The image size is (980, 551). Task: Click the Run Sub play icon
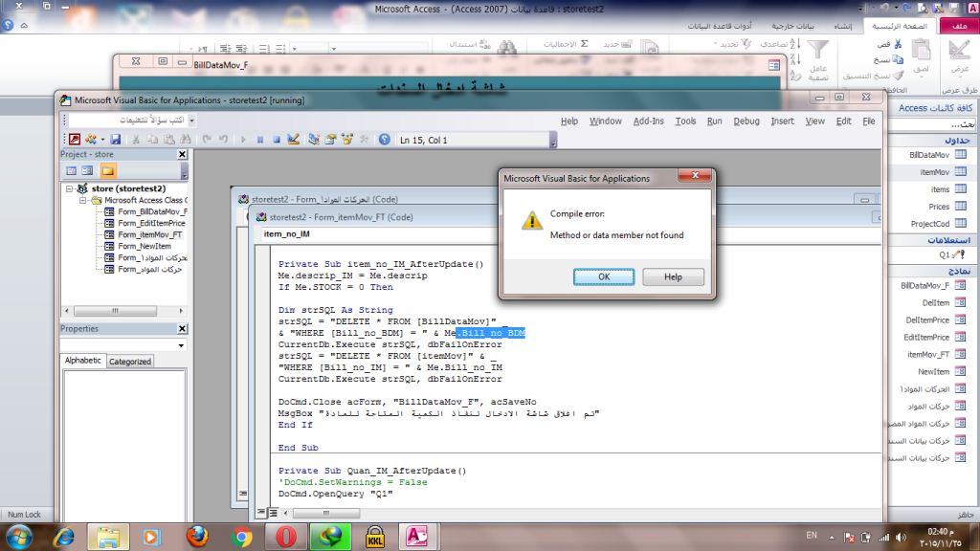243,140
